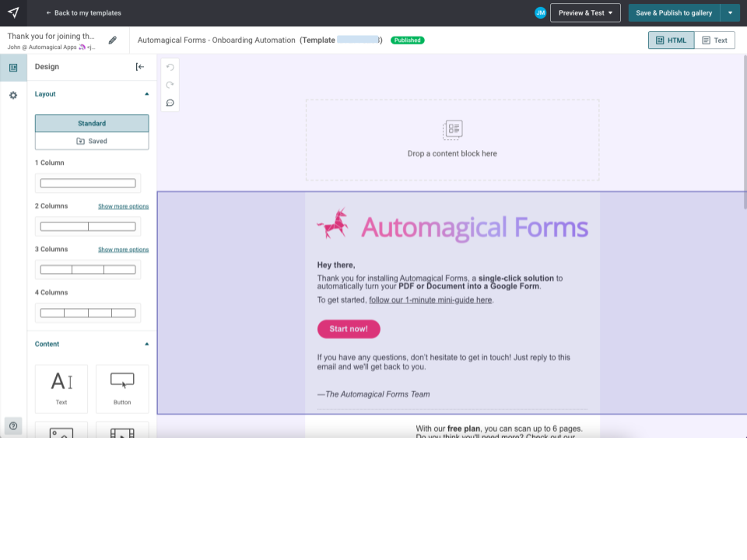Screen dimensions: 747x560
Task: Open the help question mark icon
Action: [x=13, y=425]
